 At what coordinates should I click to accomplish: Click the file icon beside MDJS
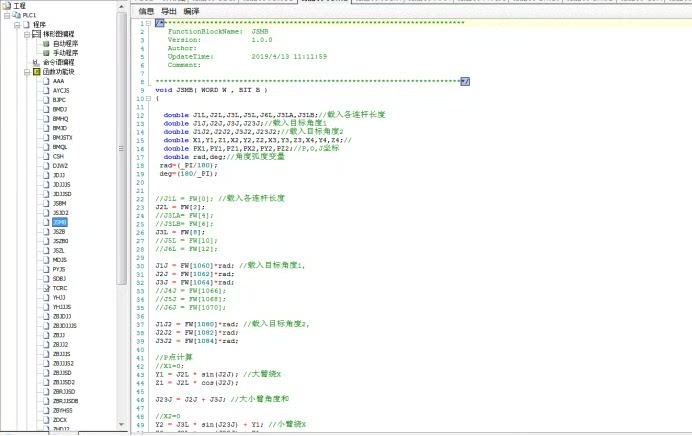(46, 260)
